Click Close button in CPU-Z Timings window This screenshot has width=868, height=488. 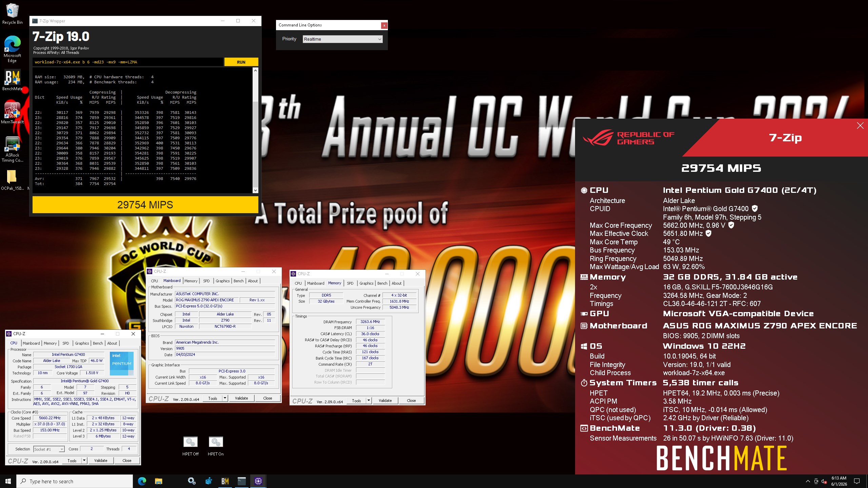point(411,401)
